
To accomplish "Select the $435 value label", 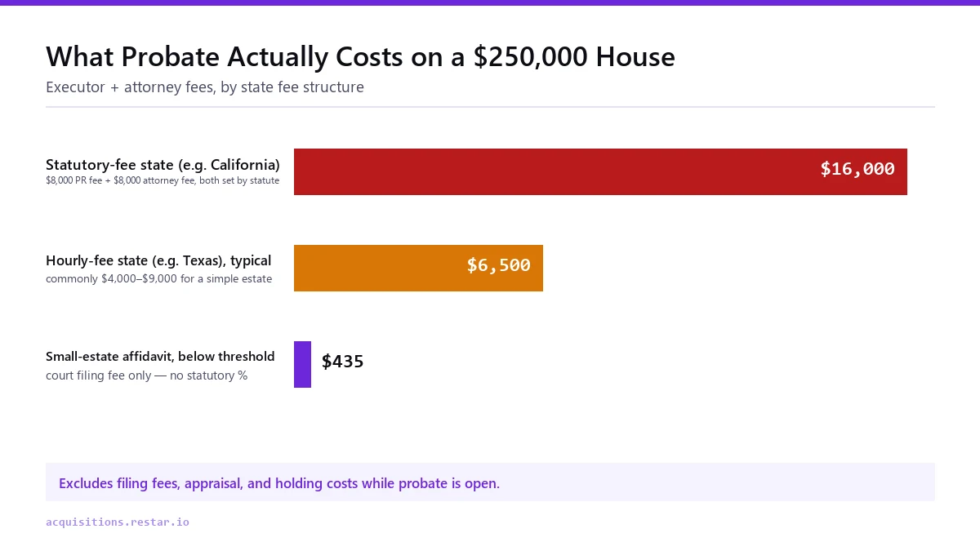I will coord(343,362).
